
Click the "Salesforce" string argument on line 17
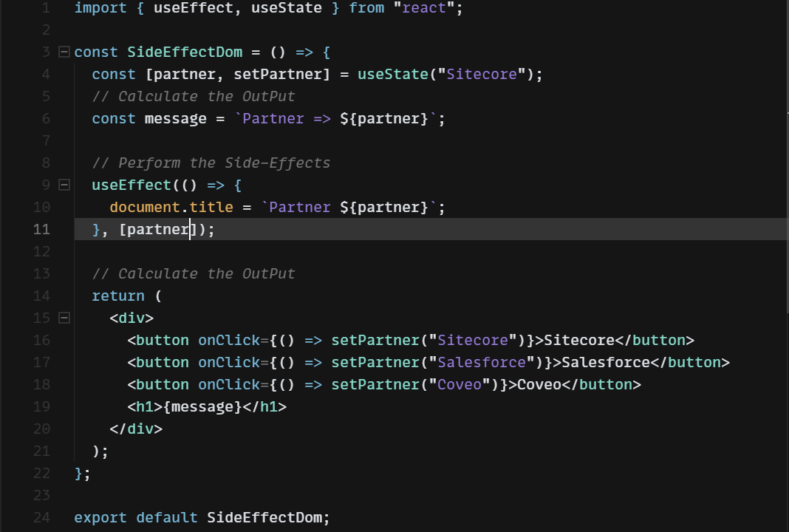pos(482,362)
